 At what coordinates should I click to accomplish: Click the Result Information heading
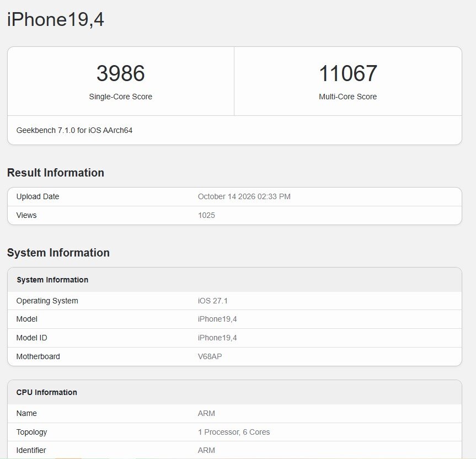(x=56, y=173)
